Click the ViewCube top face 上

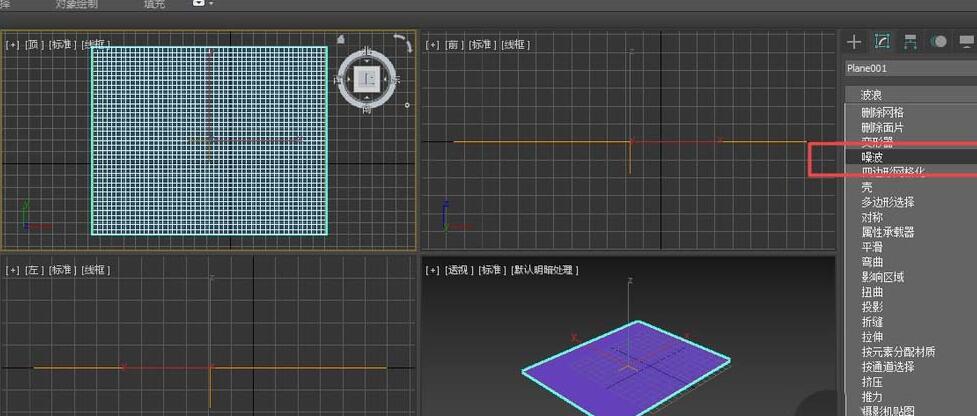coord(366,78)
